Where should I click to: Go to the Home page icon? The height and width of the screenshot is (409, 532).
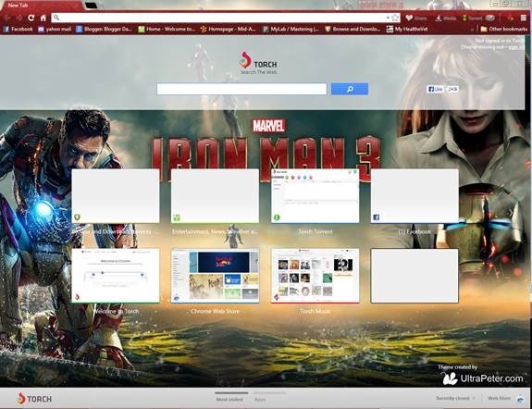pyautogui.click(x=43, y=18)
